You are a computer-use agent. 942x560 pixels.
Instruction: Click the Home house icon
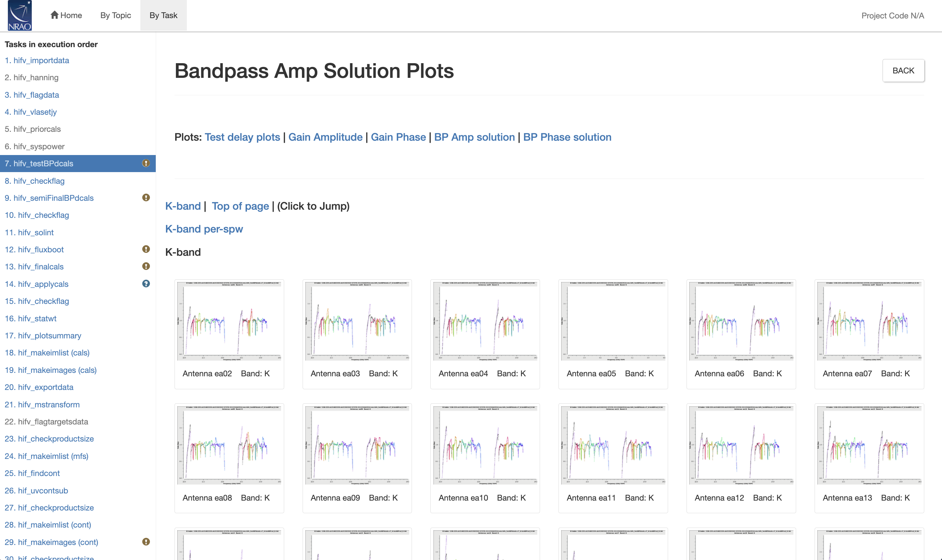click(x=54, y=15)
